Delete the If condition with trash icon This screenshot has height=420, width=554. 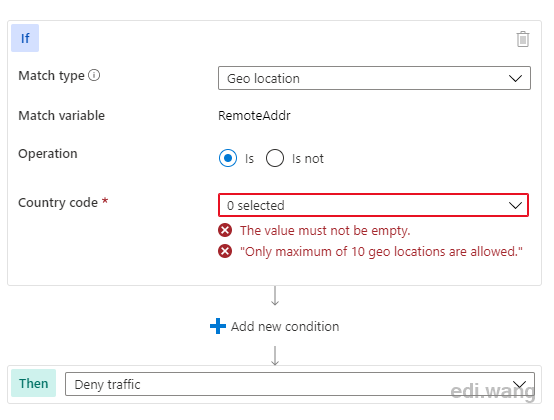pos(523,39)
